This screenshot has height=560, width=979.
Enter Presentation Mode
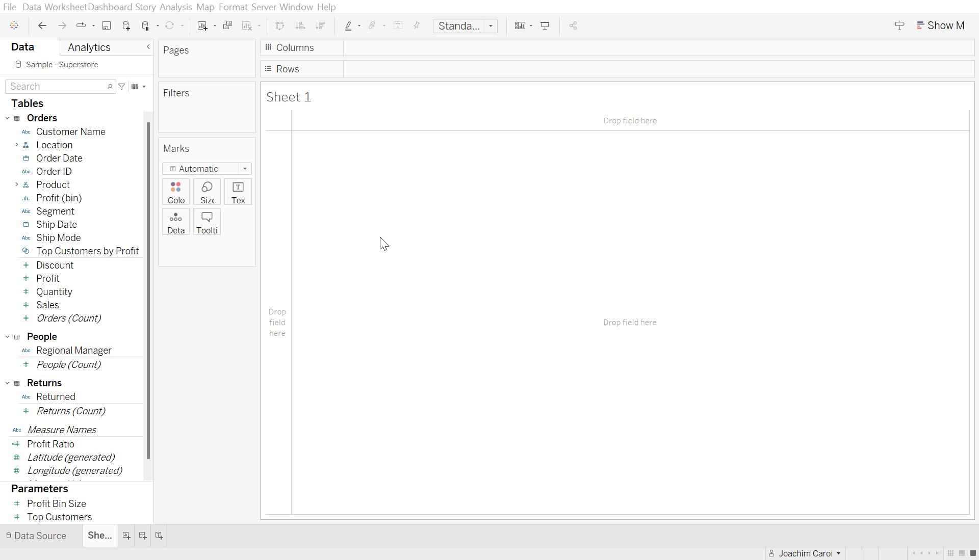tap(545, 25)
